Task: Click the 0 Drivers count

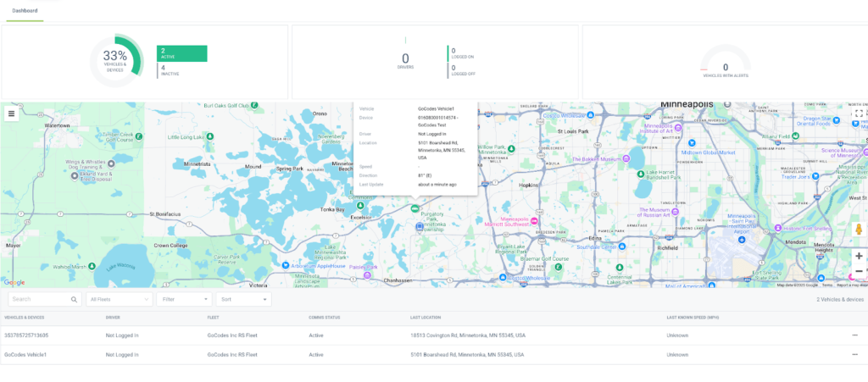Action: [x=406, y=61]
